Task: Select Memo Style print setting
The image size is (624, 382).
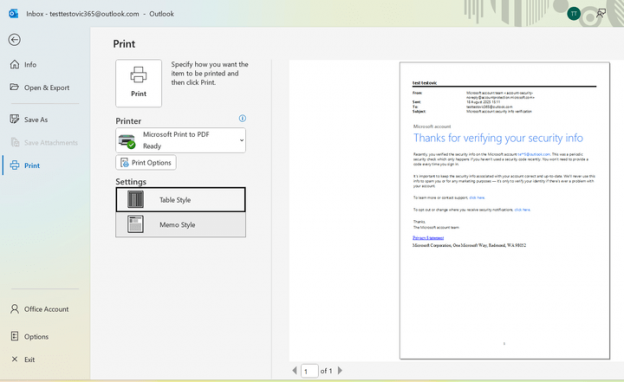Action: click(181, 225)
